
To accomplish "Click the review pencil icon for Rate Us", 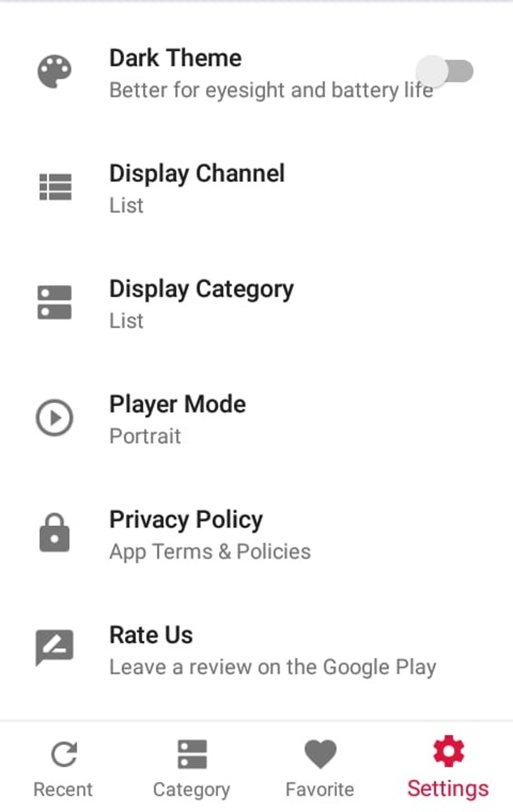I will (x=54, y=648).
